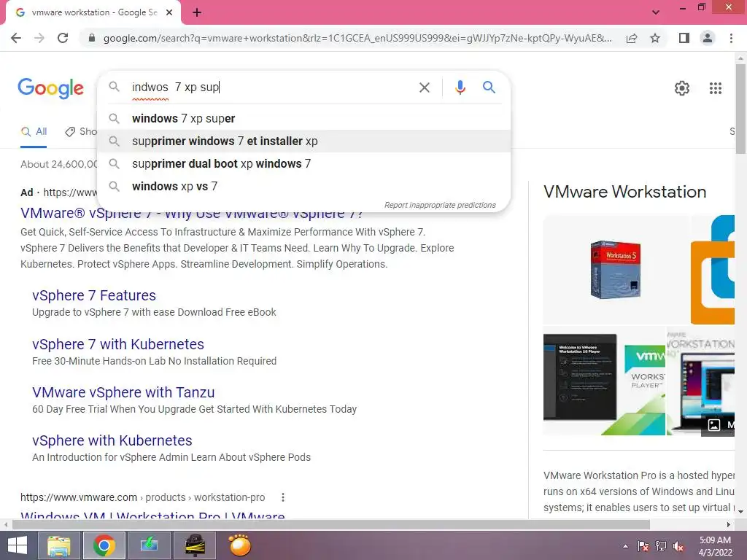The height and width of the screenshot is (560, 747).
Task: Open the Google apps grid
Action: pyautogui.click(x=715, y=88)
